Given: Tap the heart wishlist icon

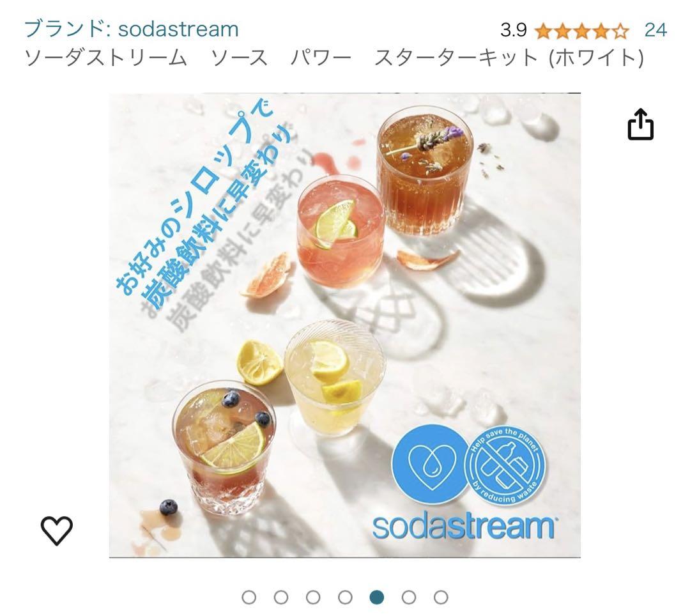Looking at the screenshot, I should coord(57,530).
